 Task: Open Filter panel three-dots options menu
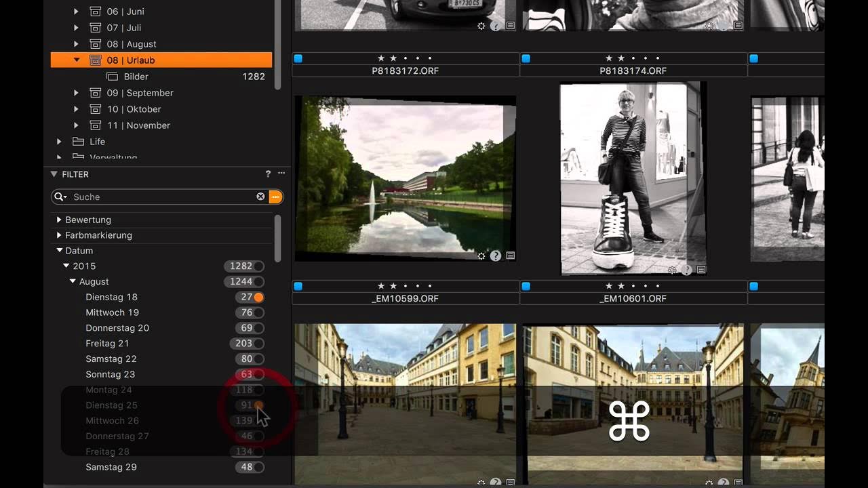(281, 174)
